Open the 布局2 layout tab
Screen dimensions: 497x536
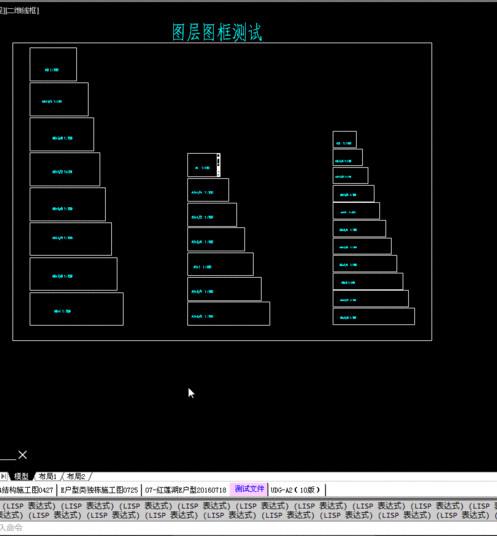coord(76,476)
